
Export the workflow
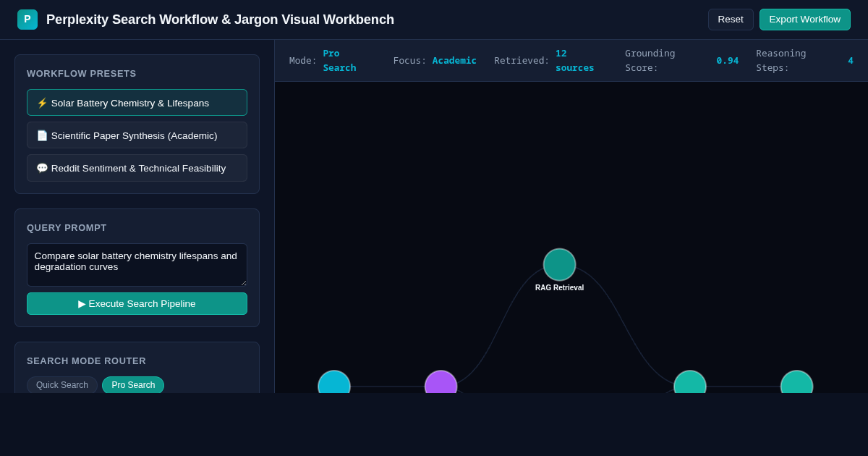pyautogui.click(x=805, y=20)
